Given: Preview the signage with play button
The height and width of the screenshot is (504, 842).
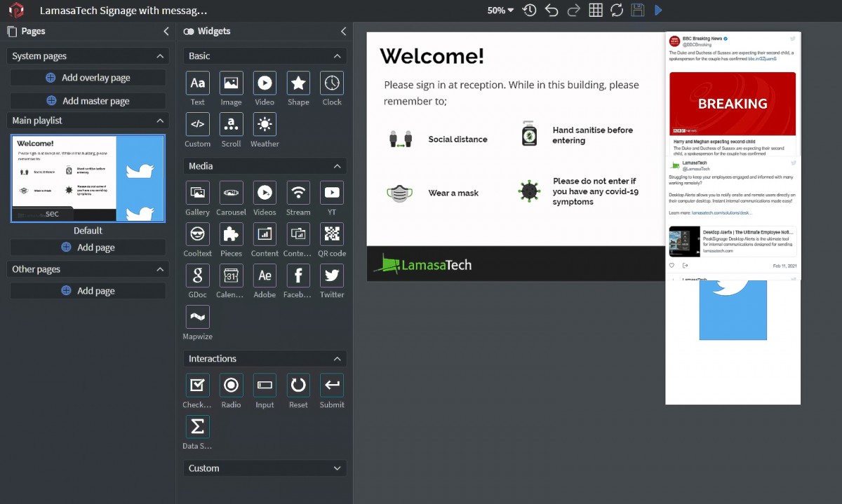Looking at the screenshot, I should 658,11.
